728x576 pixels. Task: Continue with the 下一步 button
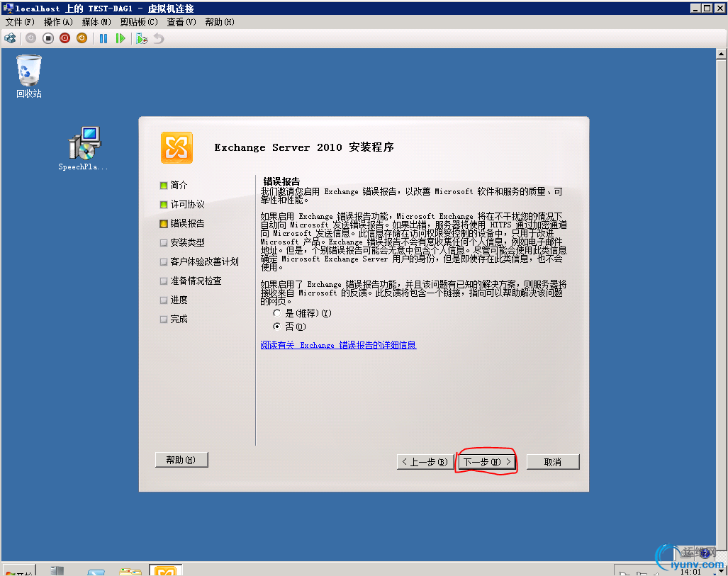pyautogui.click(x=487, y=462)
